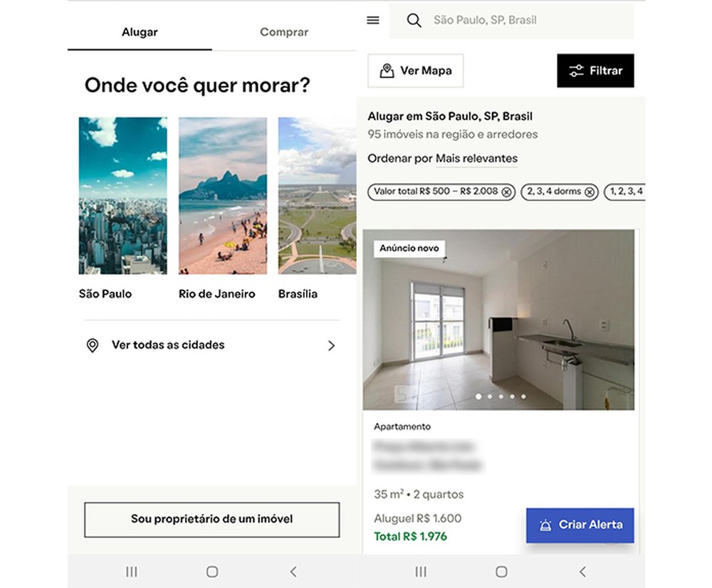Switch to the Alugar tab
The image size is (712, 588).
click(x=139, y=31)
